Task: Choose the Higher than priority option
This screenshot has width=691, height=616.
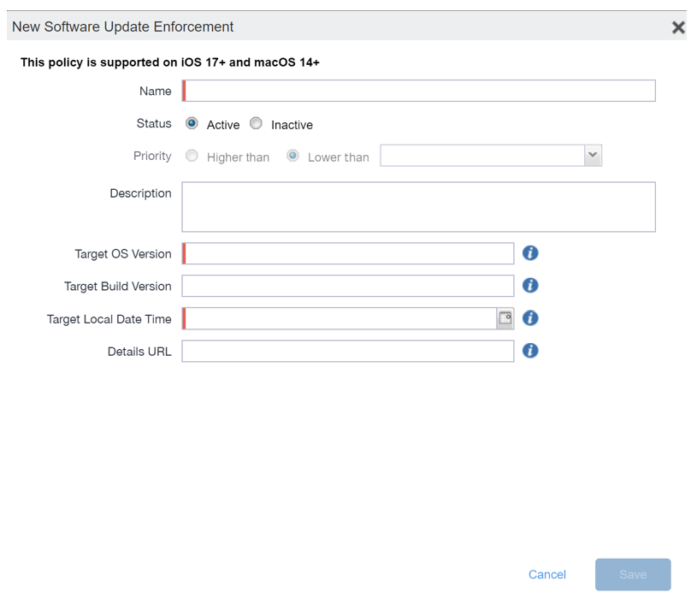Action: [x=192, y=156]
